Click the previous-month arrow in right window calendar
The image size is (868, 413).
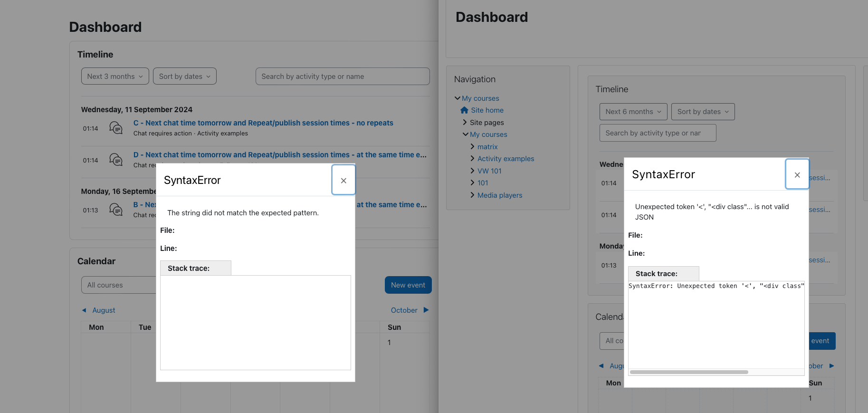coord(601,366)
